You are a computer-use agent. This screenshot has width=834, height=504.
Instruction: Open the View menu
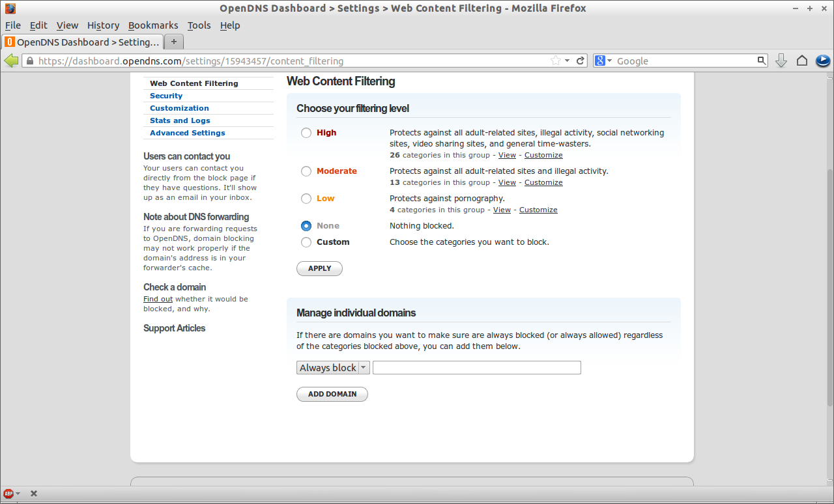[67, 25]
